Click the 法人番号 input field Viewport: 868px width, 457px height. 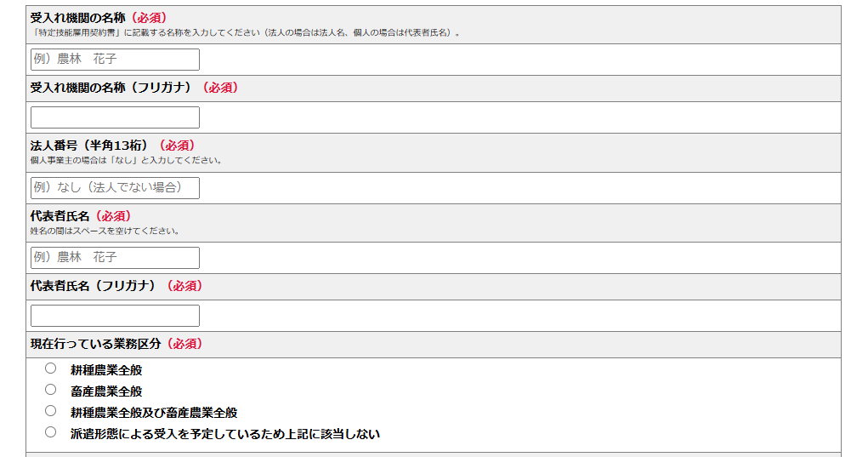pos(115,188)
